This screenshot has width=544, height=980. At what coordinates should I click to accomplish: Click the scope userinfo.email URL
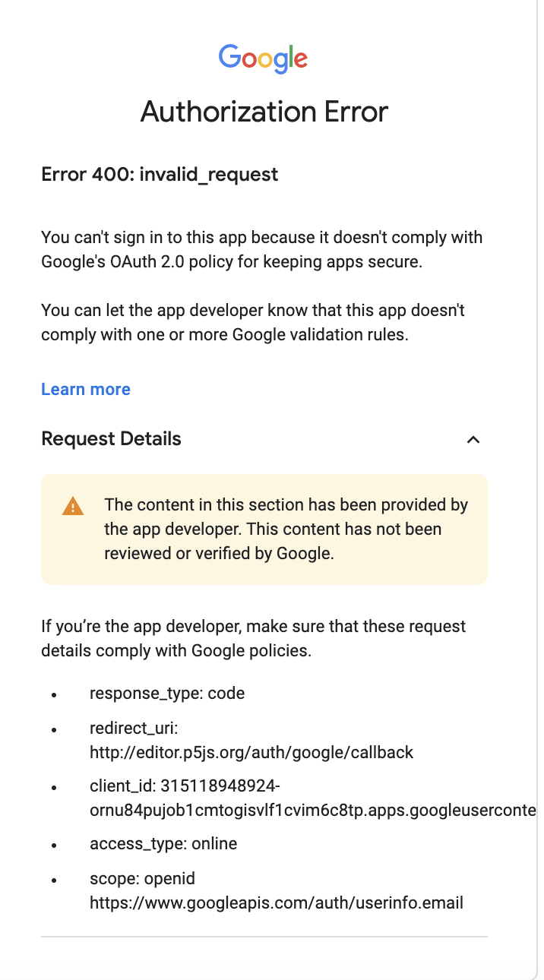point(277,903)
